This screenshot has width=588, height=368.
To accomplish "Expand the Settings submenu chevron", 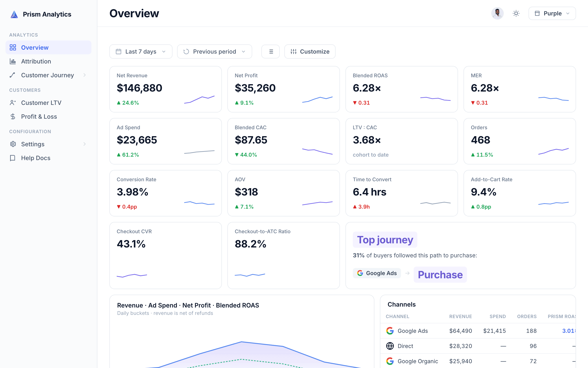I will point(85,144).
